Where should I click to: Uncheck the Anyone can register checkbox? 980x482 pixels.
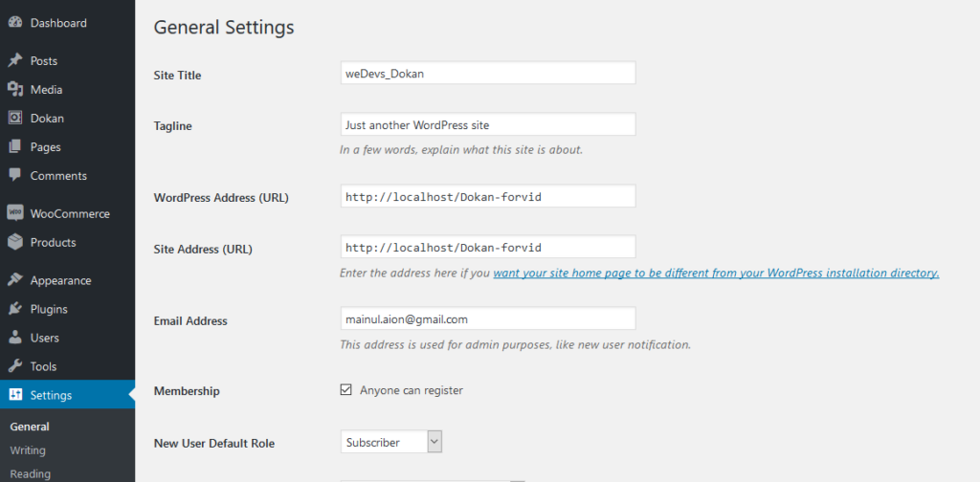pos(346,390)
